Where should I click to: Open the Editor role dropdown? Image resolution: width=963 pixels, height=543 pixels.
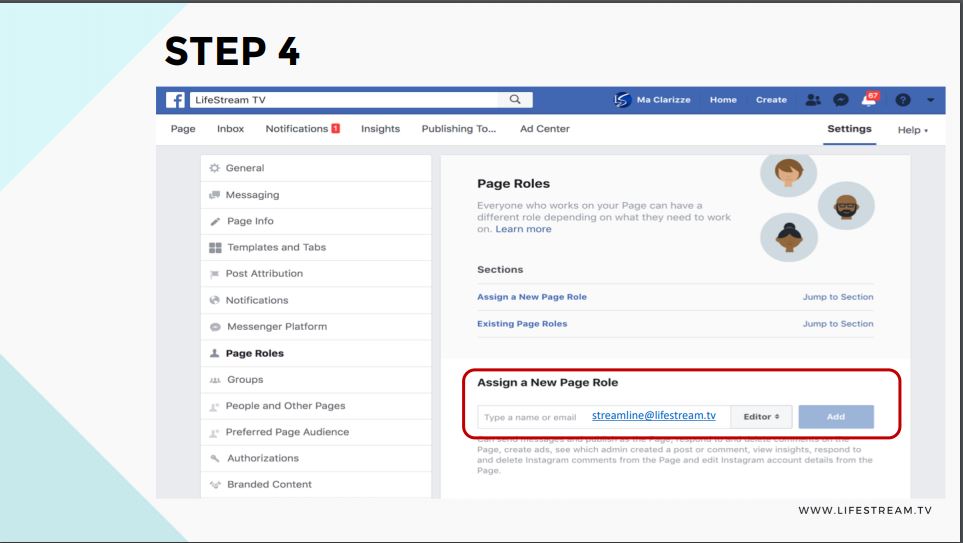click(x=762, y=417)
